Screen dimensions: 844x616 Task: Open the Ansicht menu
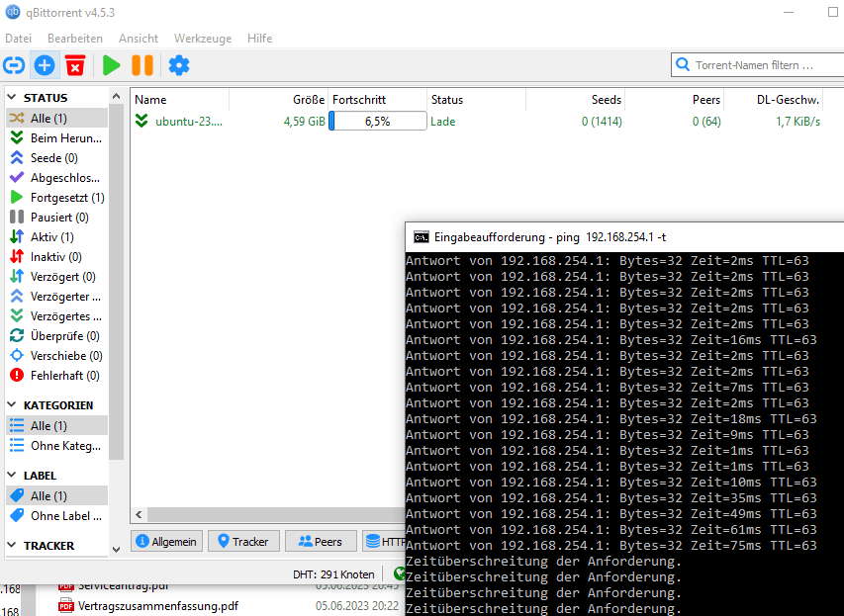tap(139, 39)
